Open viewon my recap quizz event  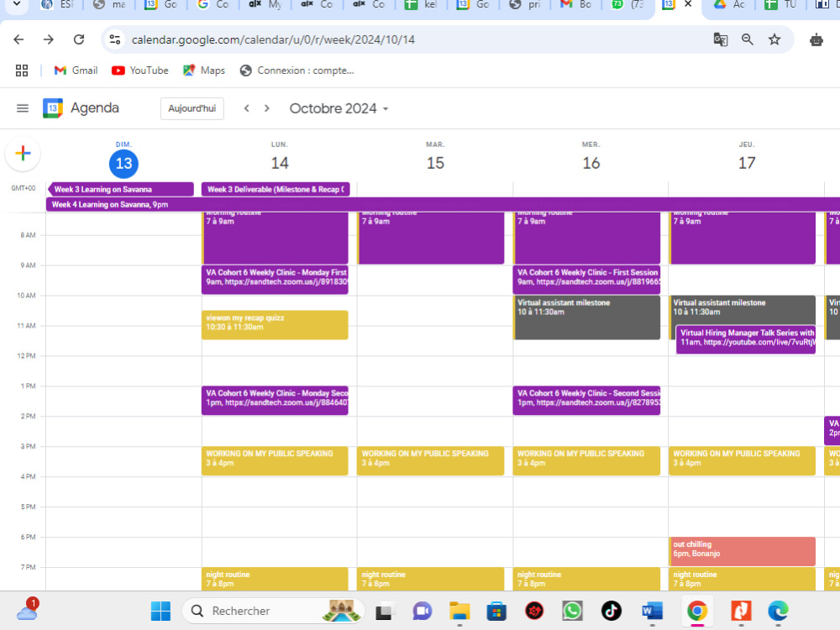tap(275, 324)
